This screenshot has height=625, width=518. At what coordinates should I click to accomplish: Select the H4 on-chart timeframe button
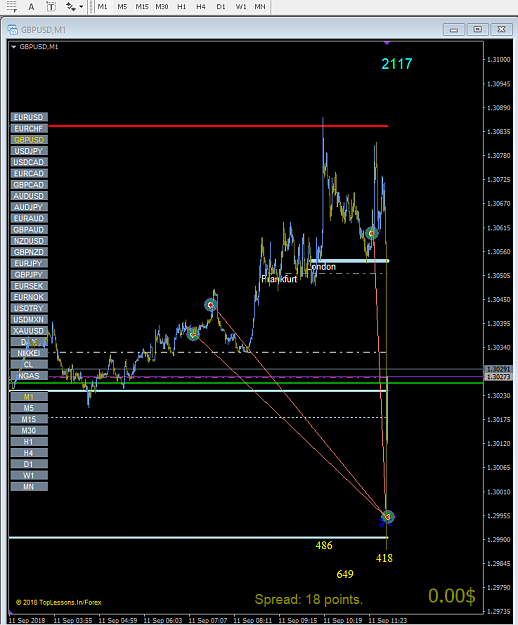click(x=29, y=453)
